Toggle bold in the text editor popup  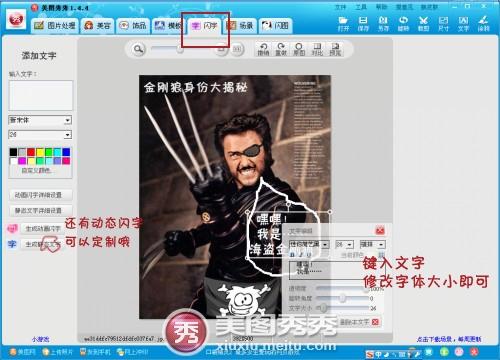(293, 255)
